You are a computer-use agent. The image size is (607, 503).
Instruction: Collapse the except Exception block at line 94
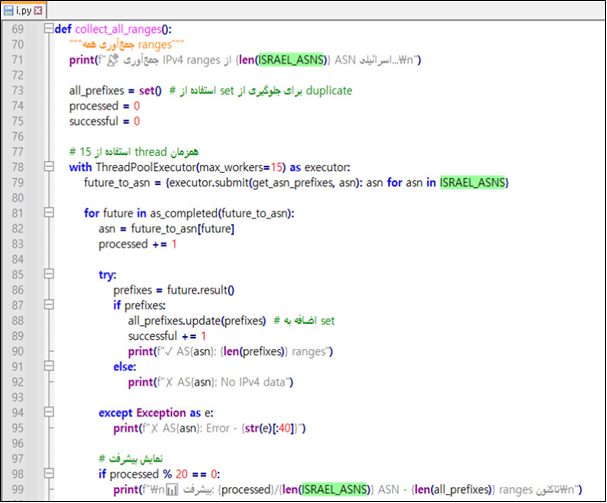pyautogui.click(x=49, y=412)
